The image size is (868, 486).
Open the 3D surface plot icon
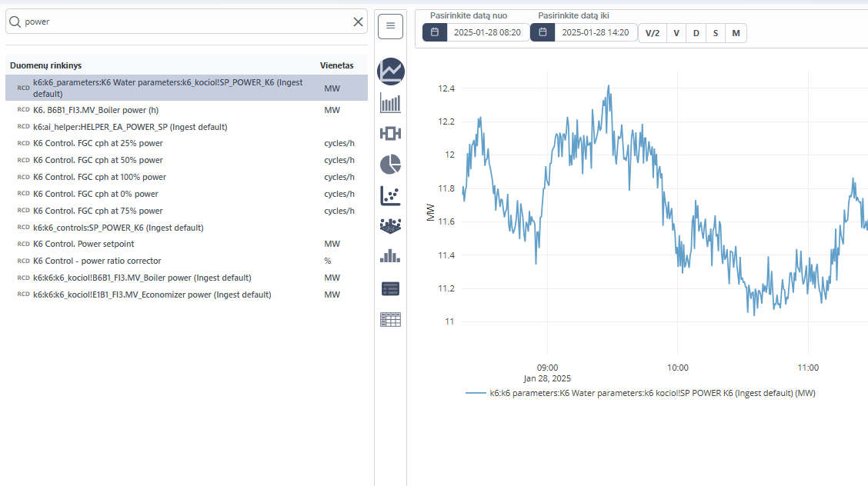point(391,226)
